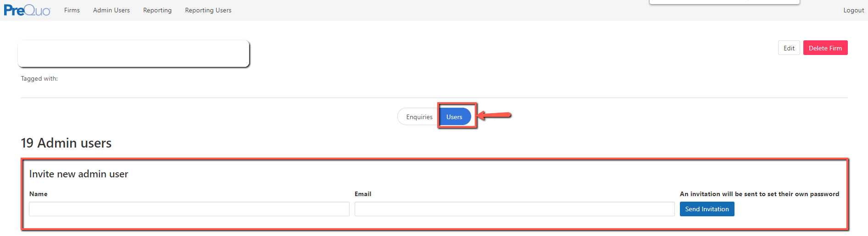Open the Reporting section

click(x=157, y=10)
